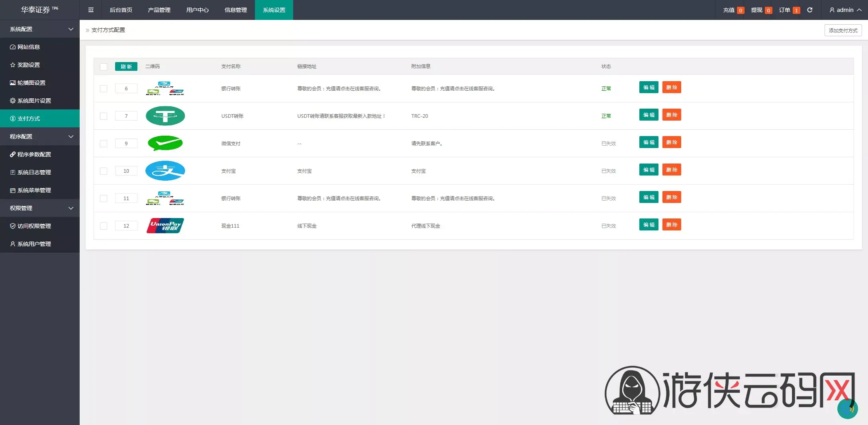This screenshot has width=868, height=425.
Task: Click the refresh icon in top bar
Action: 810,10
